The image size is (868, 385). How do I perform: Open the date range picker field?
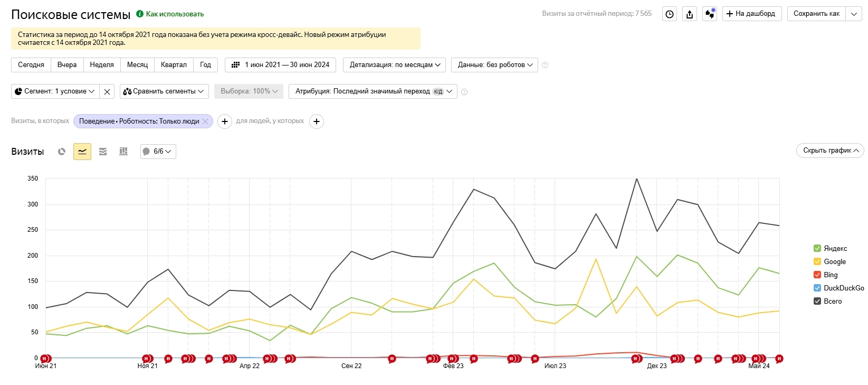point(281,65)
